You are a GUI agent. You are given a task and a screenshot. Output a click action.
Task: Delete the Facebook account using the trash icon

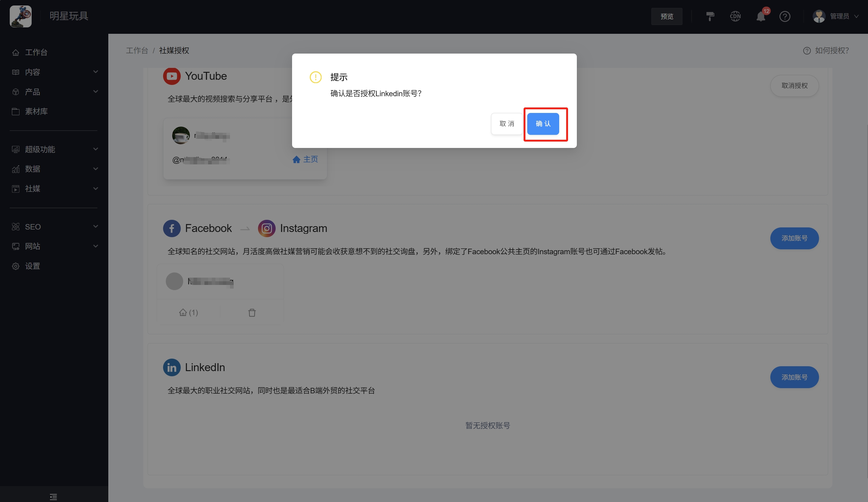click(x=252, y=313)
